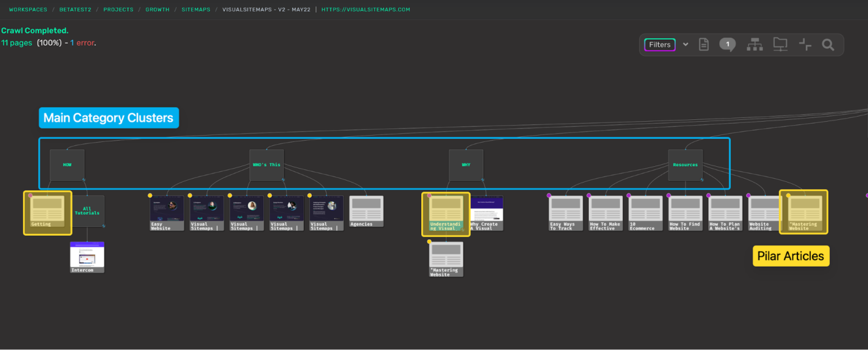Select the connector lines toggle icon

pyautogui.click(x=804, y=44)
